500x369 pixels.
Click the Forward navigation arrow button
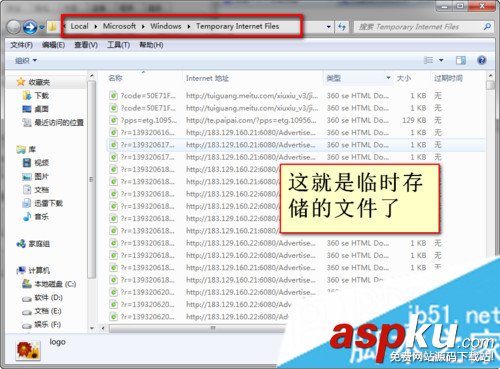30,27
